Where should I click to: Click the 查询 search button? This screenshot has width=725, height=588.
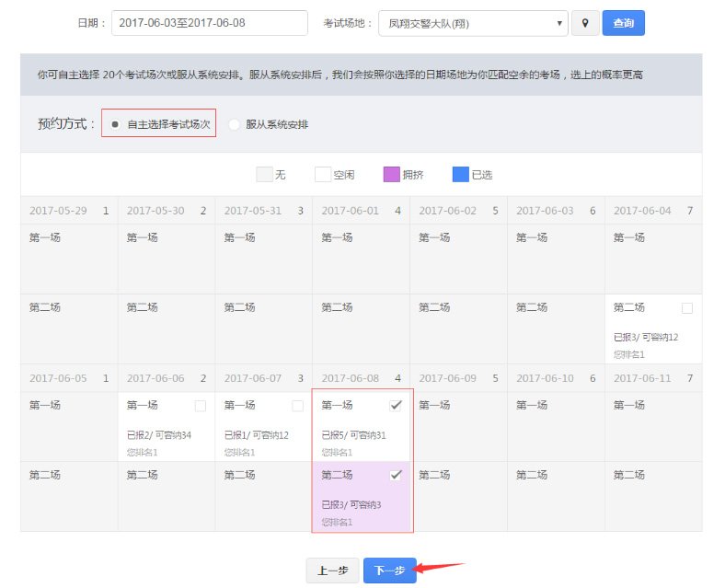[623, 23]
